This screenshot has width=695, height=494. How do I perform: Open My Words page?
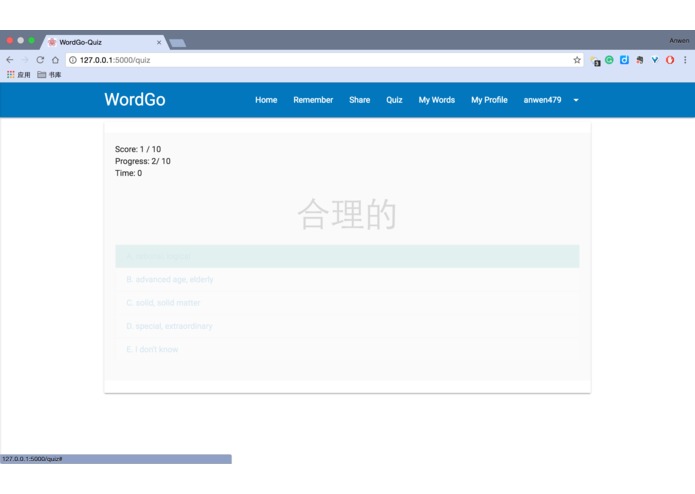(437, 100)
